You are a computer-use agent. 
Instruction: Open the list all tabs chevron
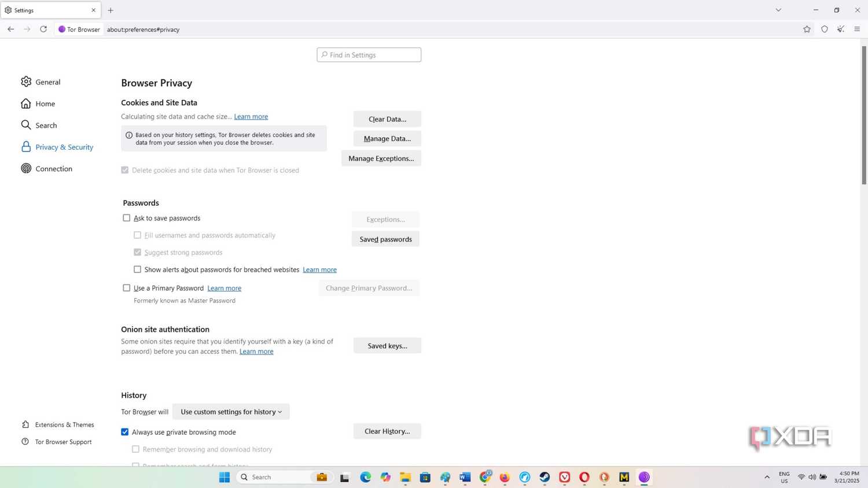tap(778, 10)
